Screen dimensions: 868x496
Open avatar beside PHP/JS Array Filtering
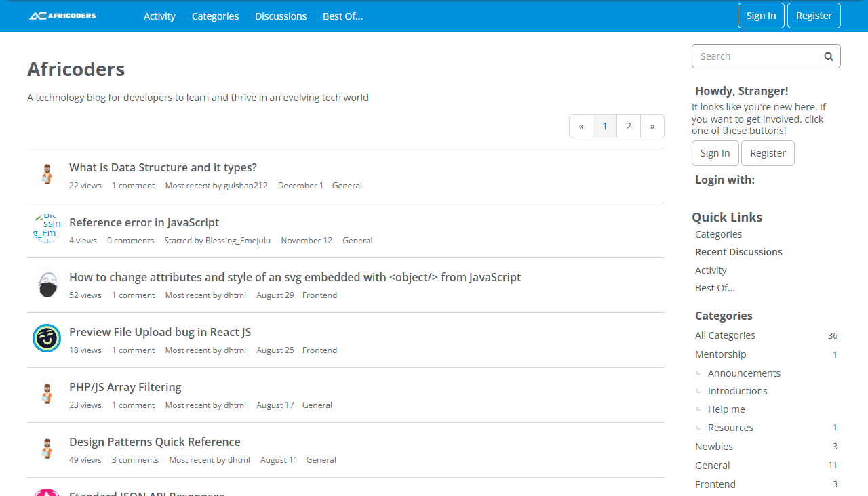click(x=47, y=394)
